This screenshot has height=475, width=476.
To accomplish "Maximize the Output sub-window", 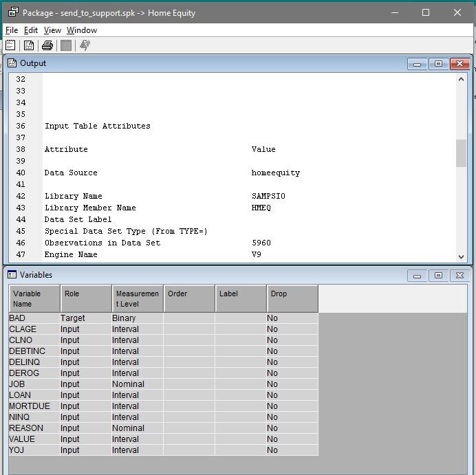I will point(438,64).
